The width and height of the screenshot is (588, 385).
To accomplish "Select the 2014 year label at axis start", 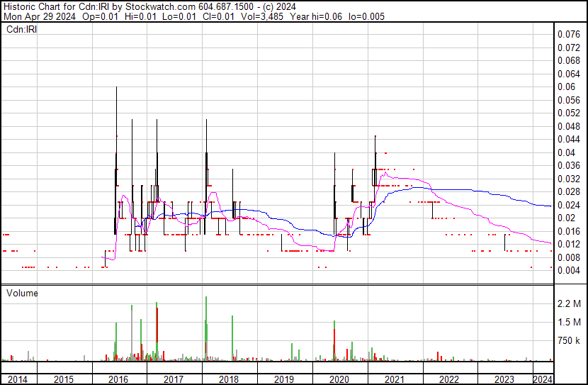I will click(18, 379).
